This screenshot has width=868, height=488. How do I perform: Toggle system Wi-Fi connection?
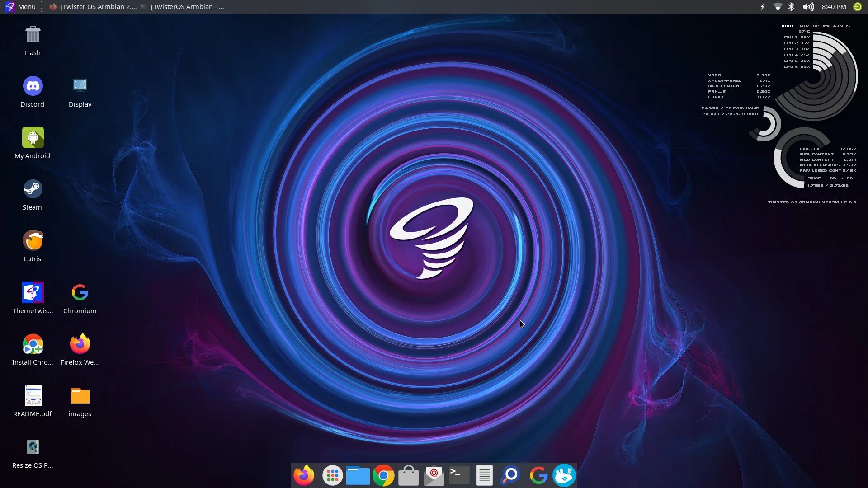777,7
